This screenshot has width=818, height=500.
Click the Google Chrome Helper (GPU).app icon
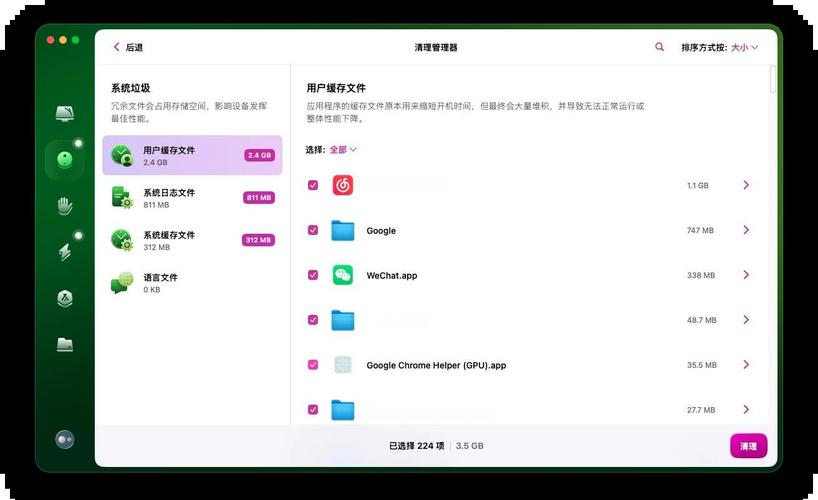click(343, 365)
